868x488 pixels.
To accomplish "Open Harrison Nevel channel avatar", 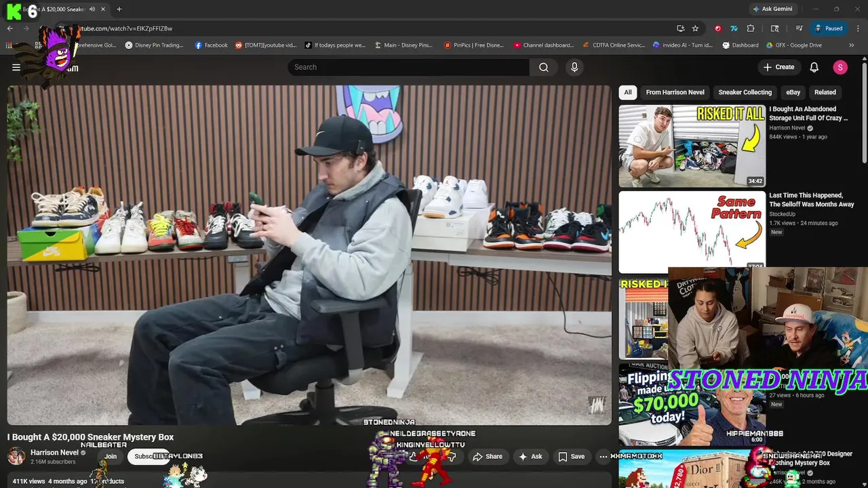I will [16, 456].
